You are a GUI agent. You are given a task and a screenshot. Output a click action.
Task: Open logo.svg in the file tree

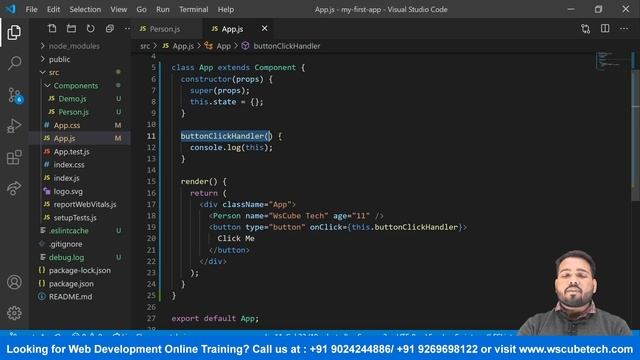(x=68, y=191)
